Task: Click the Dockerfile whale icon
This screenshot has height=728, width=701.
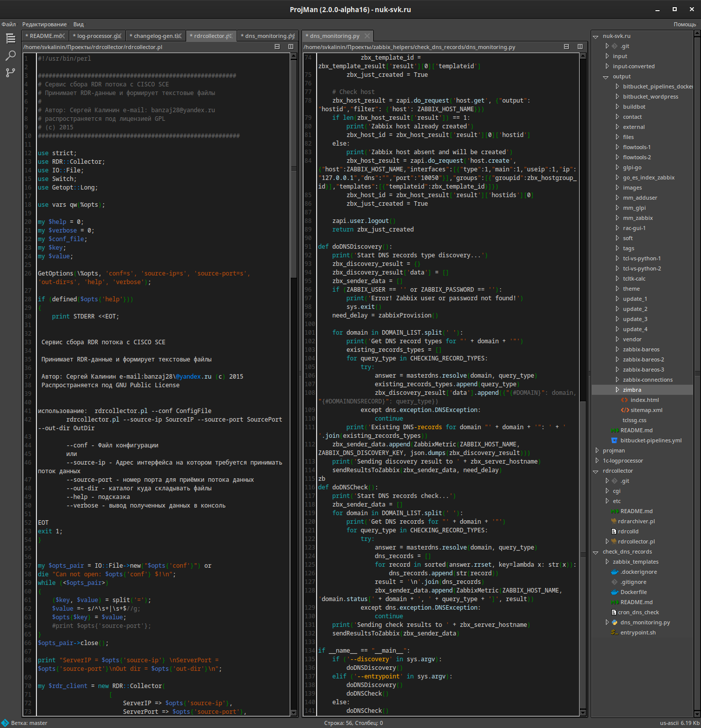Action: pyautogui.click(x=615, y=592)
